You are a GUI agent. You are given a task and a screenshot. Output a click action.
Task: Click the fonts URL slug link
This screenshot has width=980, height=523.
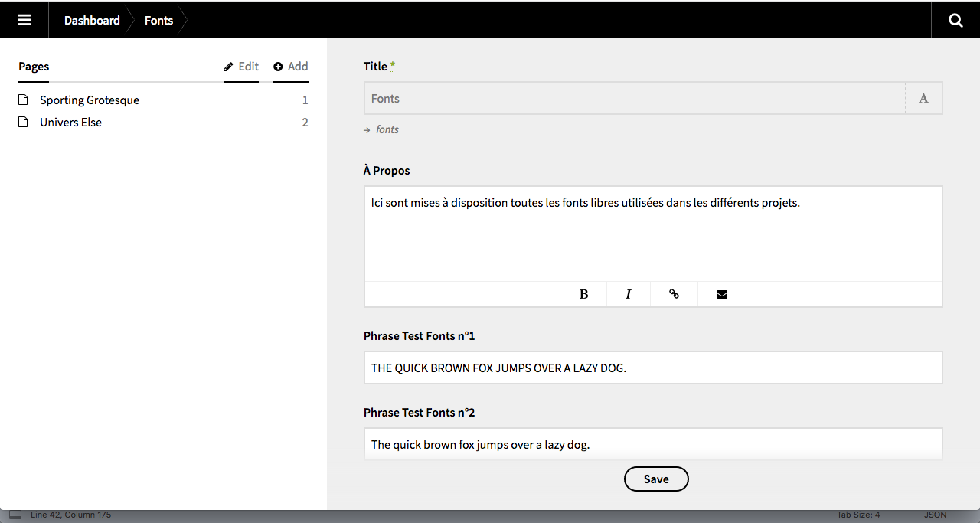point(387,129)
